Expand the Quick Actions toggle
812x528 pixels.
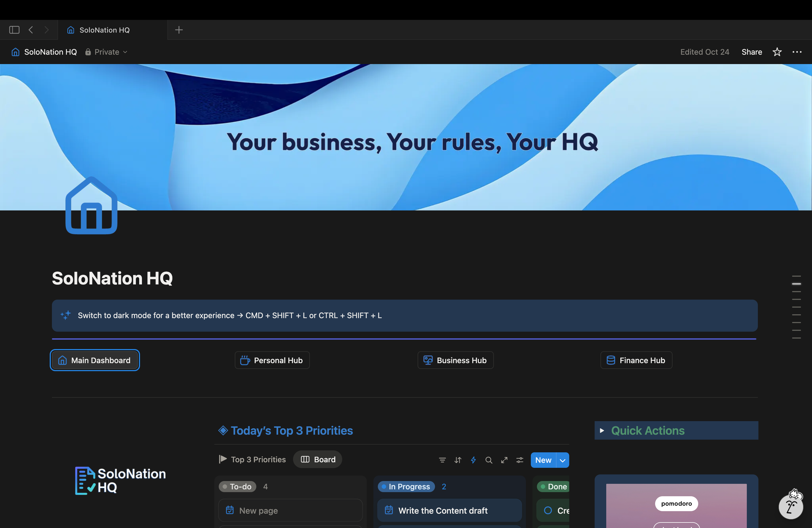[602, 431]
